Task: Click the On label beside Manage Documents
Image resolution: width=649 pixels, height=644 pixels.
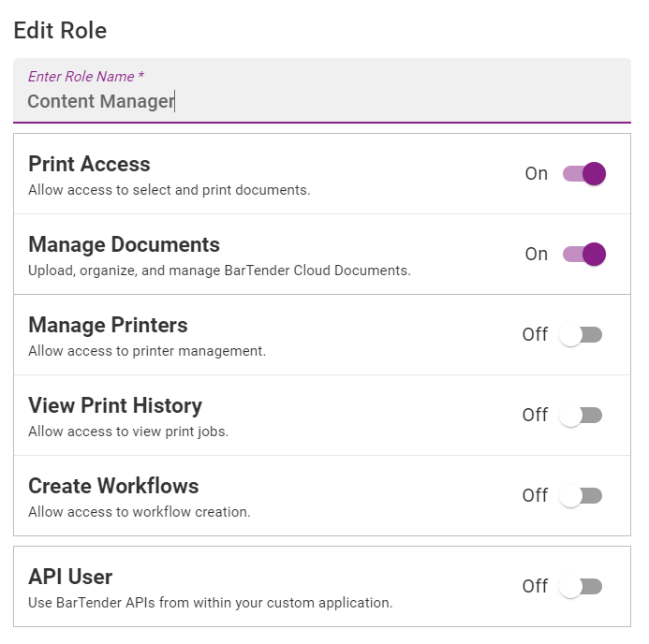Action: 537,254
